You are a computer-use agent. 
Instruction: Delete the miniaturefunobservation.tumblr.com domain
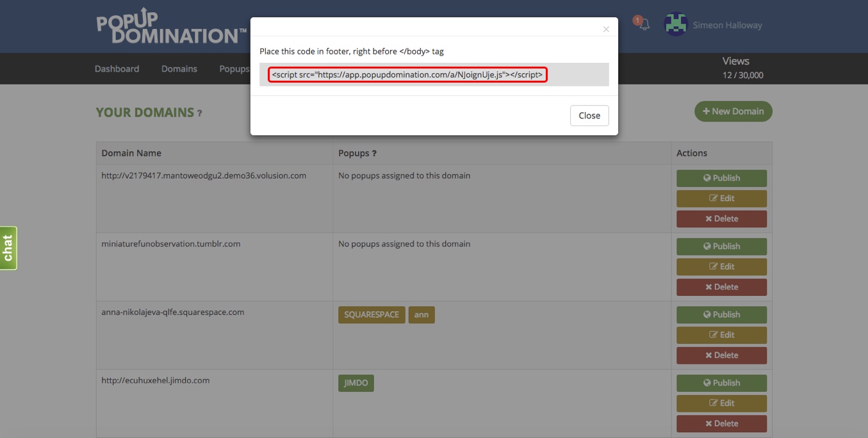point(721,287)
